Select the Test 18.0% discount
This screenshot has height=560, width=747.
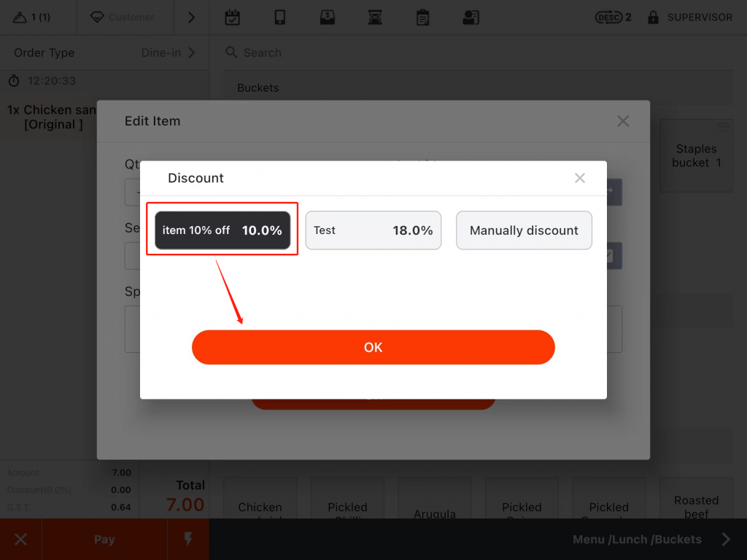(x=373, y=230)
